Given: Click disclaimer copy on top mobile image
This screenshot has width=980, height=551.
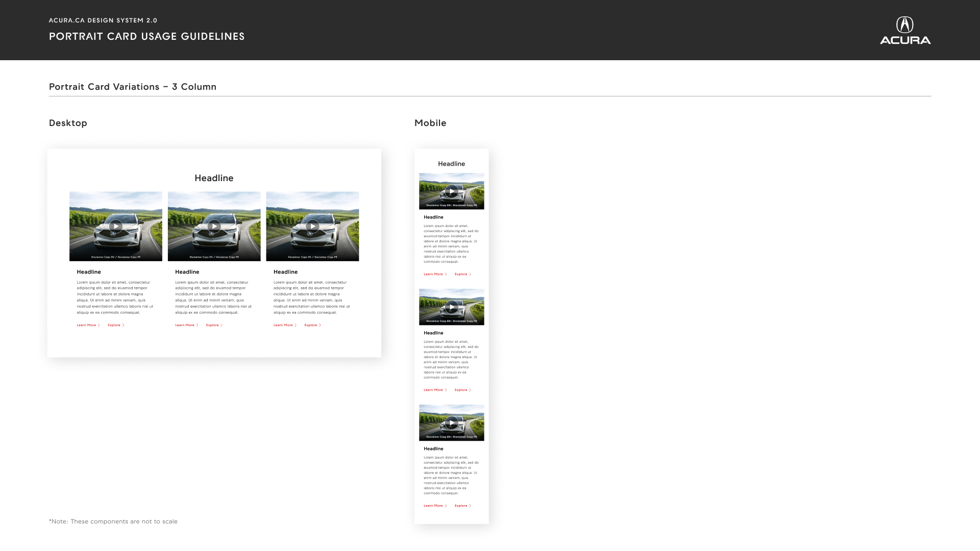Looking at the screenshot, I should click(x=452, y=206).
